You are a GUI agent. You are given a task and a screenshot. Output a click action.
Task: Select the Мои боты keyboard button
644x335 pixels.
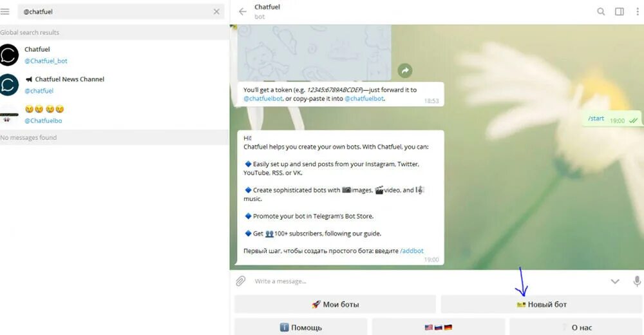tap(335, 305)
